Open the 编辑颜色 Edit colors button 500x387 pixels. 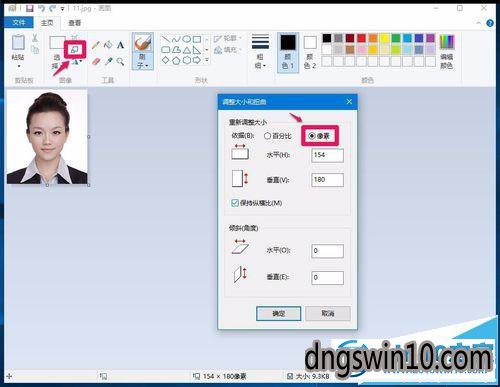tap(447, 52)
